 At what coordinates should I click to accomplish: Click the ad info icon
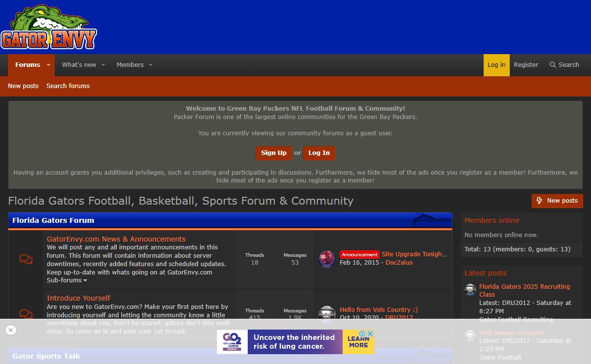[362, 334]
